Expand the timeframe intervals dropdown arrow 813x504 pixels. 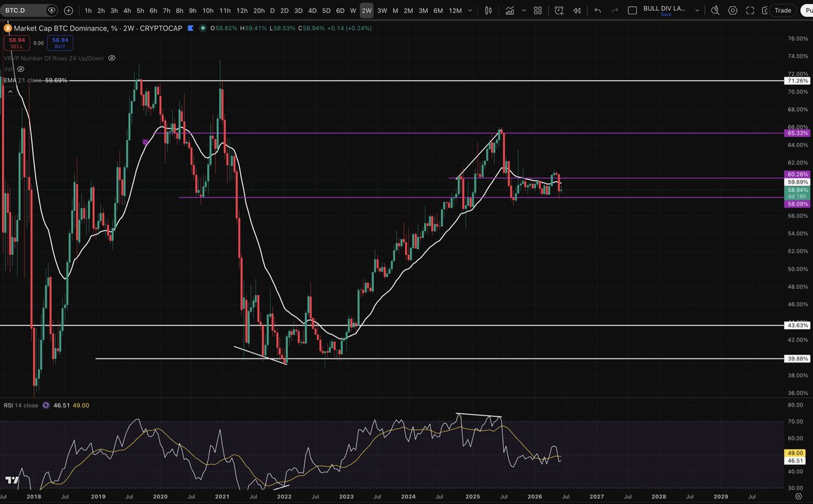470,10
